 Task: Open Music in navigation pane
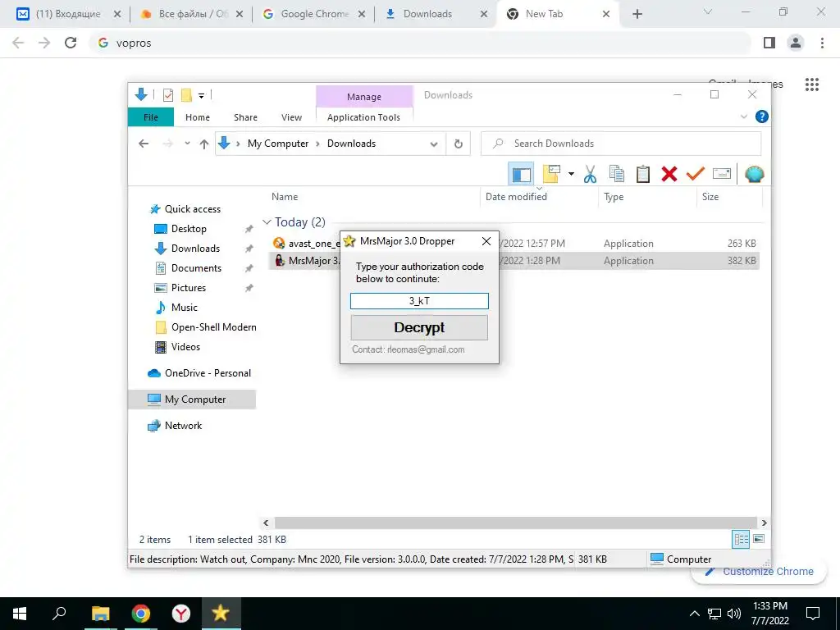(x=184, y=308)
